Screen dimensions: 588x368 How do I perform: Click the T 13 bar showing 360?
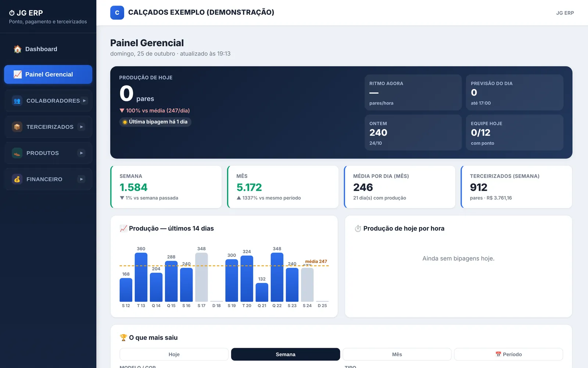click(x=141, y=277)
